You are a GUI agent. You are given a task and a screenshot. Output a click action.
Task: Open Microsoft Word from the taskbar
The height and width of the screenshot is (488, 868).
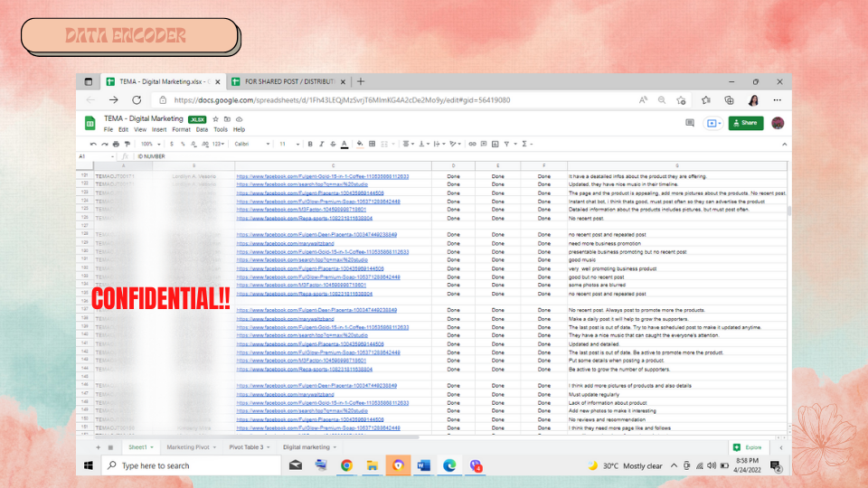(x=423, y=466)
